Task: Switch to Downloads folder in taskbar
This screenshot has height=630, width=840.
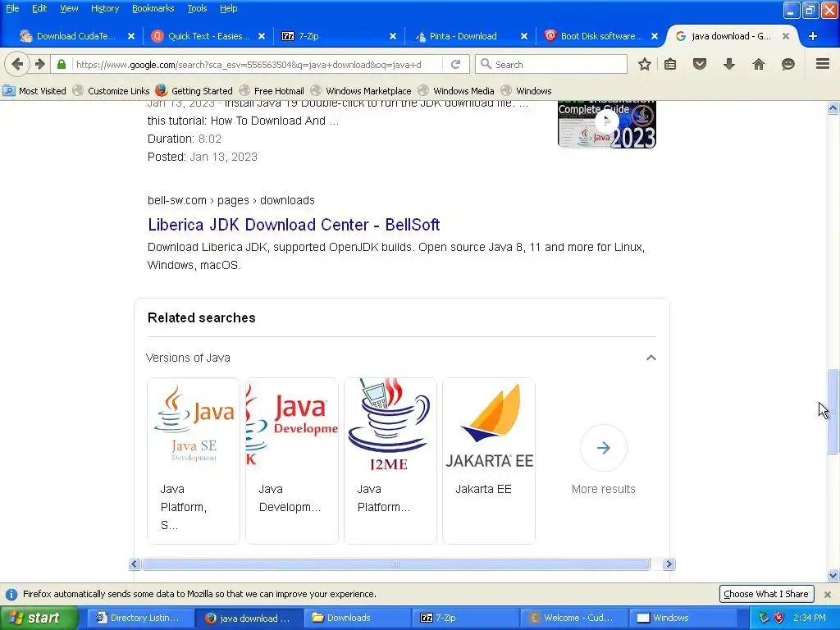Action: pyautogui.click(x=358, y=618)
